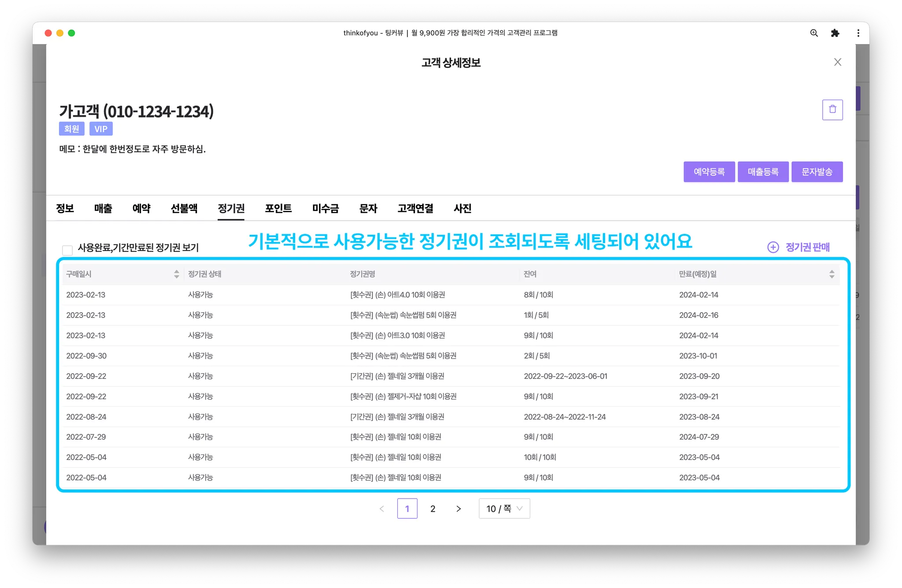Image resolution: width=902 pixels, height=588 pixels.
Task: Click the plus icon for 정기권 판매
Action: click(x=773, y=247)
